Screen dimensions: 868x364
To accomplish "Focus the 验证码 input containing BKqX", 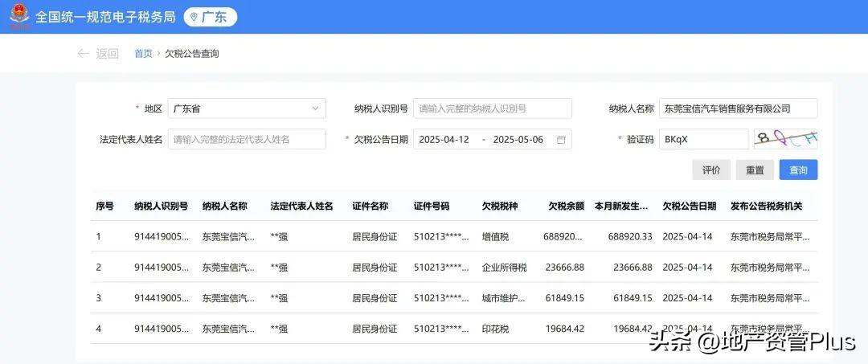I will 703,139.
